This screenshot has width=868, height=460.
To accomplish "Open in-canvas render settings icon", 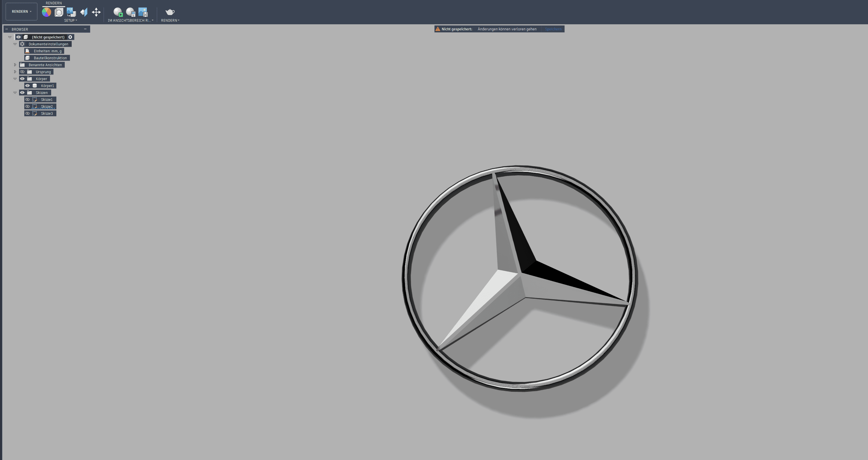I will pyautogui.click(x=130, y=12).
